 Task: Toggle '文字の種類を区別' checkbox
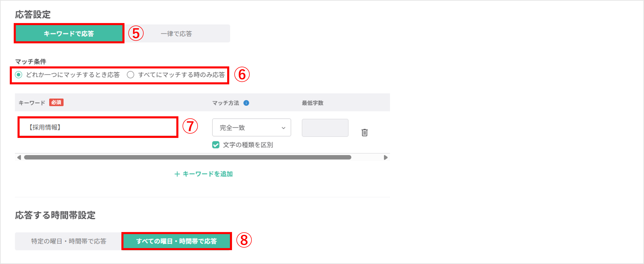(216, 145)
